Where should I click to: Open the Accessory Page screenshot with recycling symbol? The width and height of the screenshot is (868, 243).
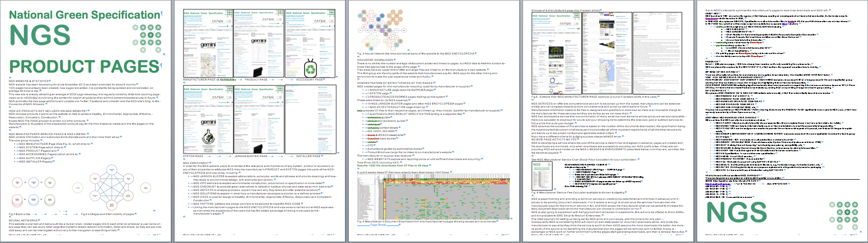(310, 43)
